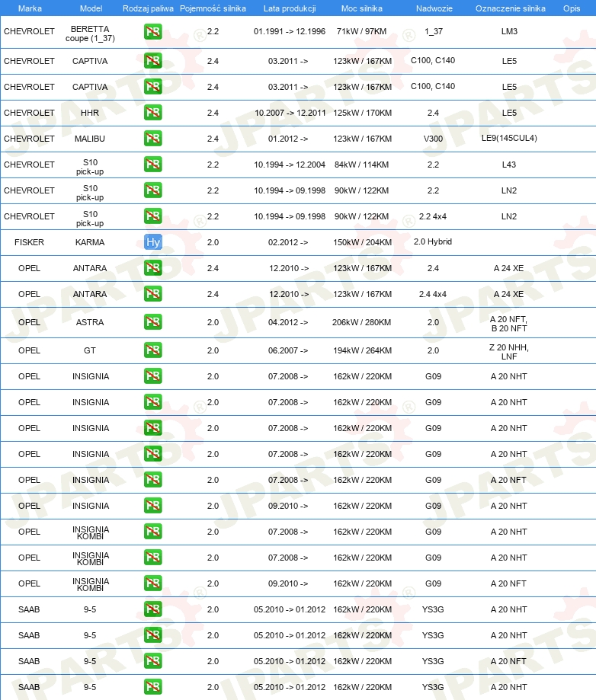Click the petrol fuel icon in the OPEL ASTRA row
596x700 pixels.
tap(152, 322)
